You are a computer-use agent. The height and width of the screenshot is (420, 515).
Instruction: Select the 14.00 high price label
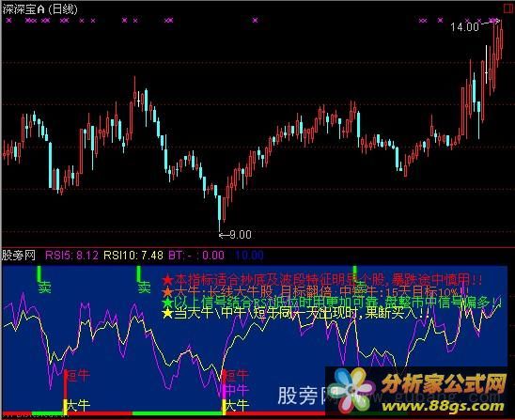tap(464, 27)
